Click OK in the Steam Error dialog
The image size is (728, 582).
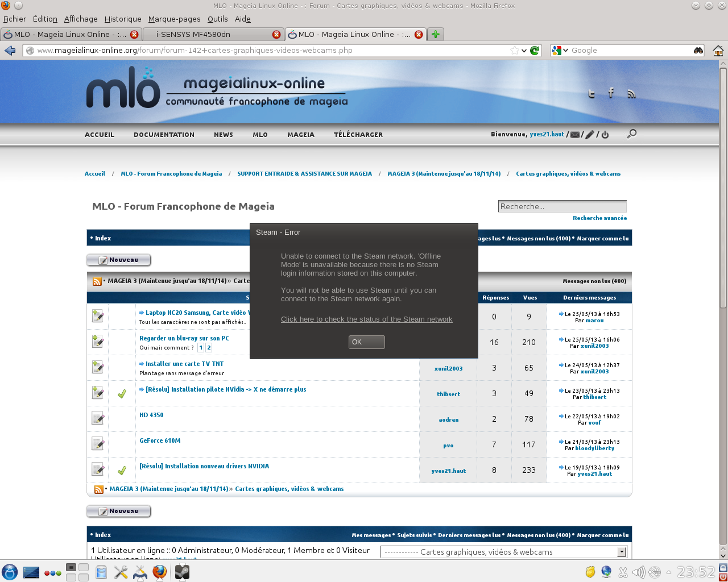coord(366,342)
